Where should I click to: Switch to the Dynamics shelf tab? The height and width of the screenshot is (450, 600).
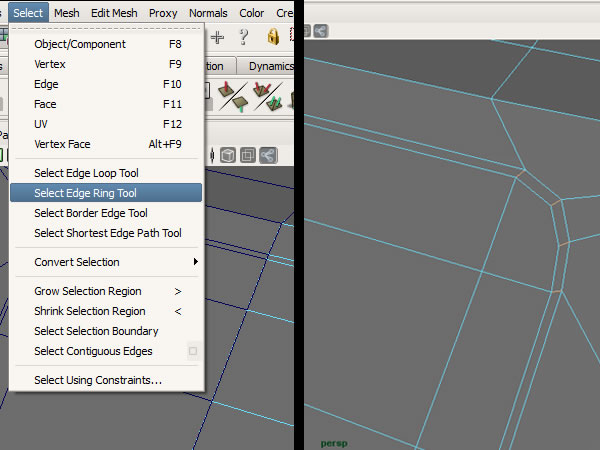coord(270,66)
